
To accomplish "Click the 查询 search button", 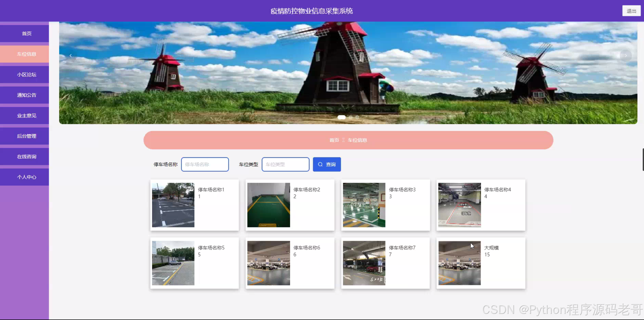I will coord(327,164).
